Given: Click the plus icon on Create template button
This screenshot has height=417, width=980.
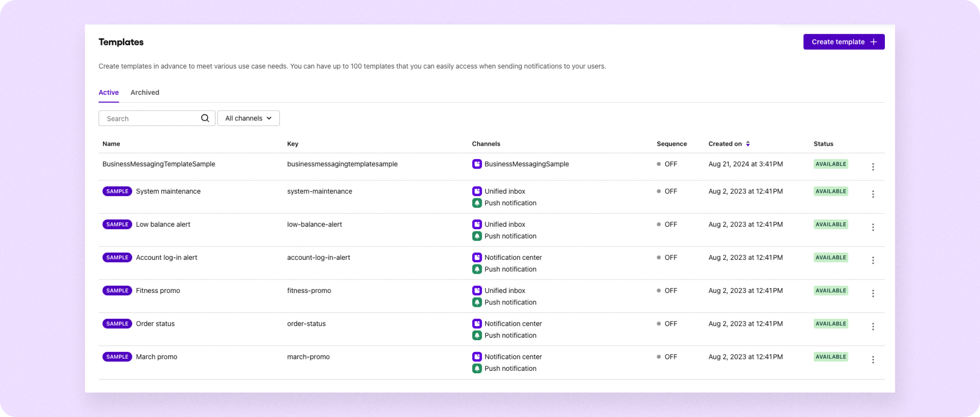Looking at the screenshot, I should [873, 42].
